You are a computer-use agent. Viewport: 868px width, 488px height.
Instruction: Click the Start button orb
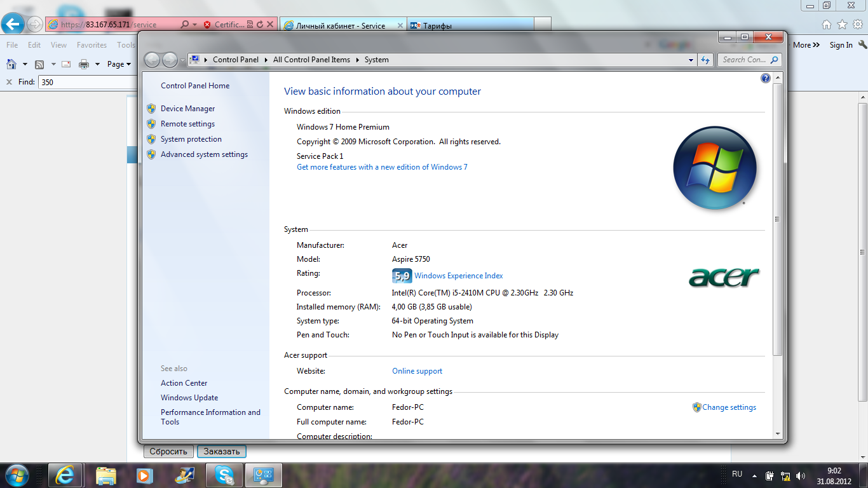[x=17, y=475]
